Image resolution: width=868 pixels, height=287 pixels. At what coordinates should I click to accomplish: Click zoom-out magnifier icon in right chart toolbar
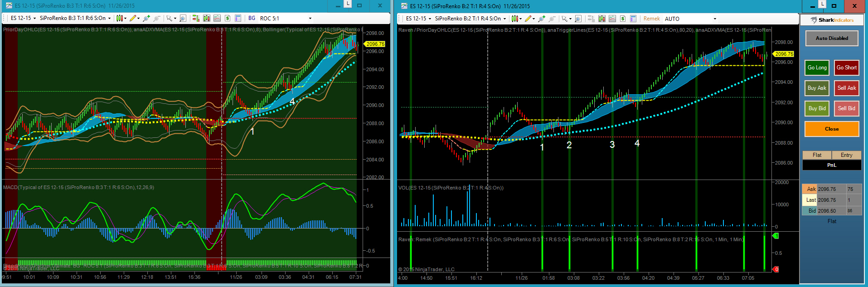click(x=552, y=19)
